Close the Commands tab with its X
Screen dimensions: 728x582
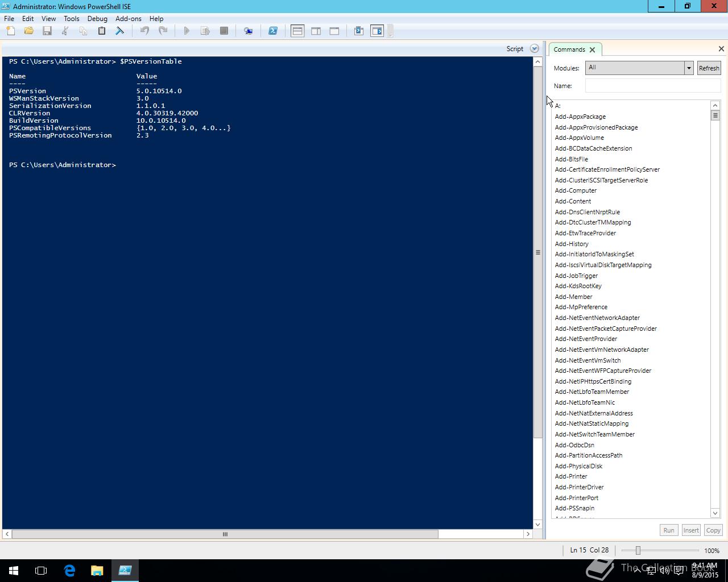coord(592,49)
